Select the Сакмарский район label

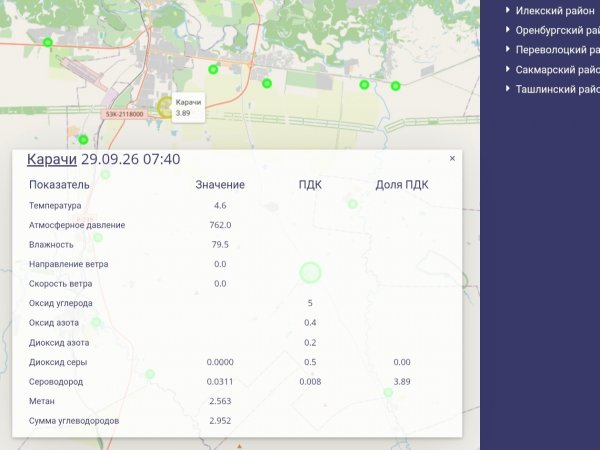click(558, 70)
